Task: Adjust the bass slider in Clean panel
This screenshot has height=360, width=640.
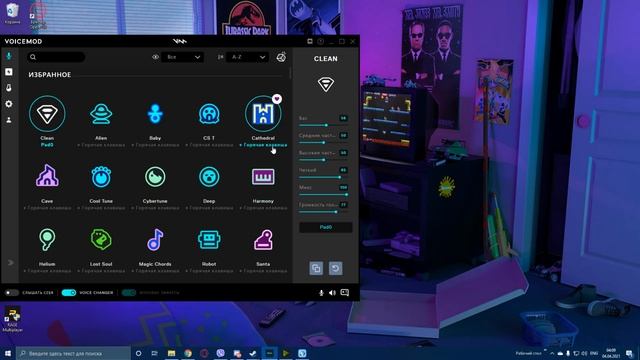Action: point(323,125)
